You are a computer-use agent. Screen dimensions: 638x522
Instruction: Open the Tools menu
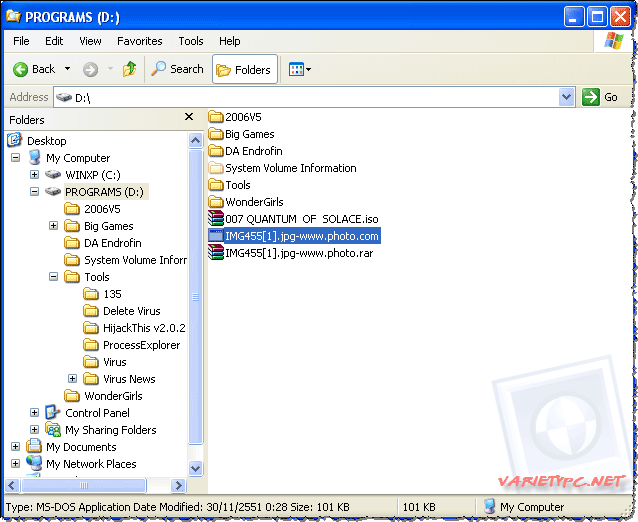pyautogui.click(x=191, y=41)
